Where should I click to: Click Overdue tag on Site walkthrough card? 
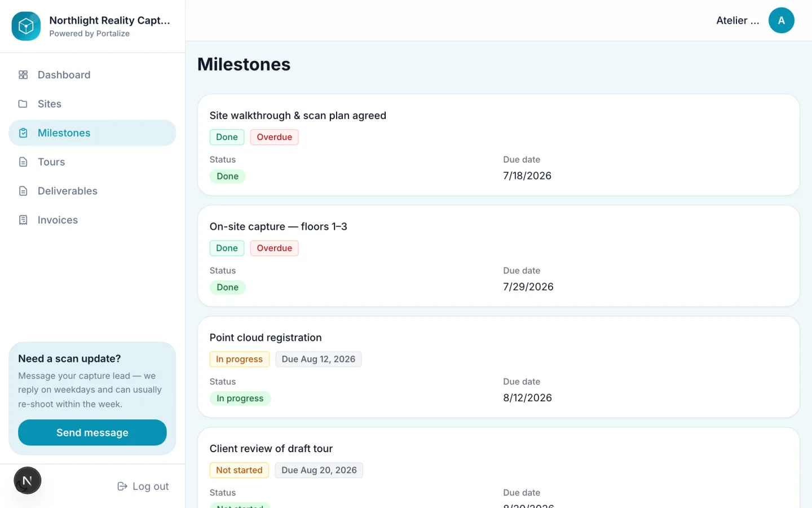(275, 137)
